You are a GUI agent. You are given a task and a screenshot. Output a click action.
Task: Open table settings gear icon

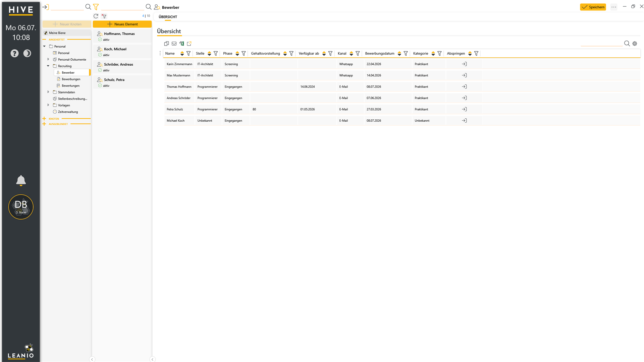(635, 44)
